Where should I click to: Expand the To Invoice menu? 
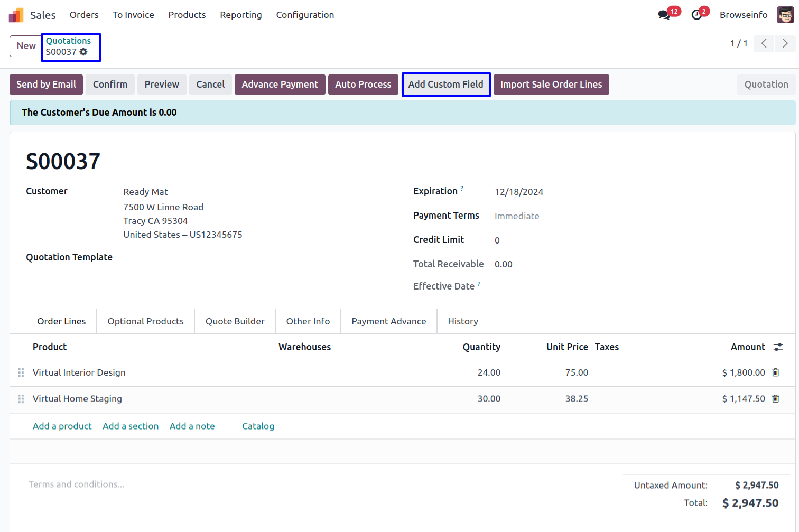[x=133, y=15]
